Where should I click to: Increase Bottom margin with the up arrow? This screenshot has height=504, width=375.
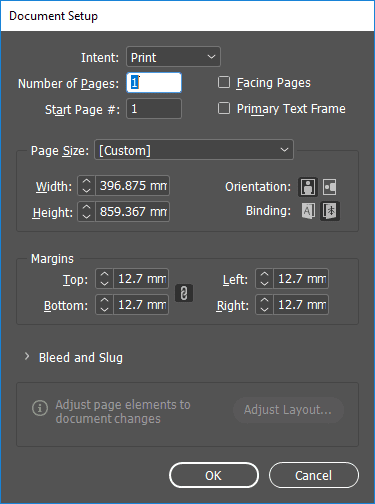(105, 300)
